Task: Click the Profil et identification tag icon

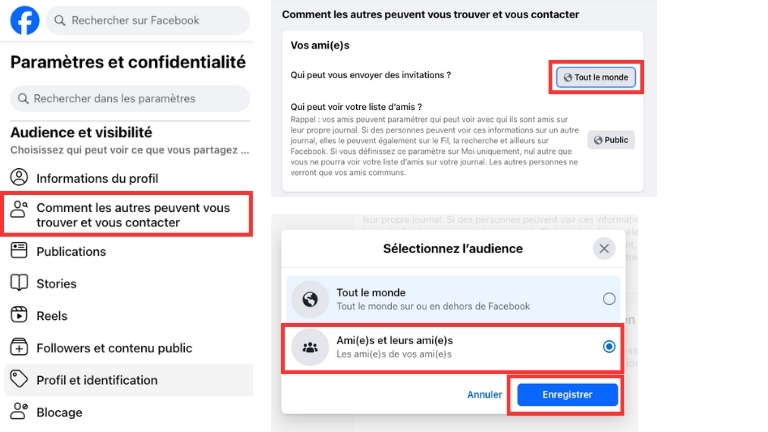Action: [x=19, y=380]
